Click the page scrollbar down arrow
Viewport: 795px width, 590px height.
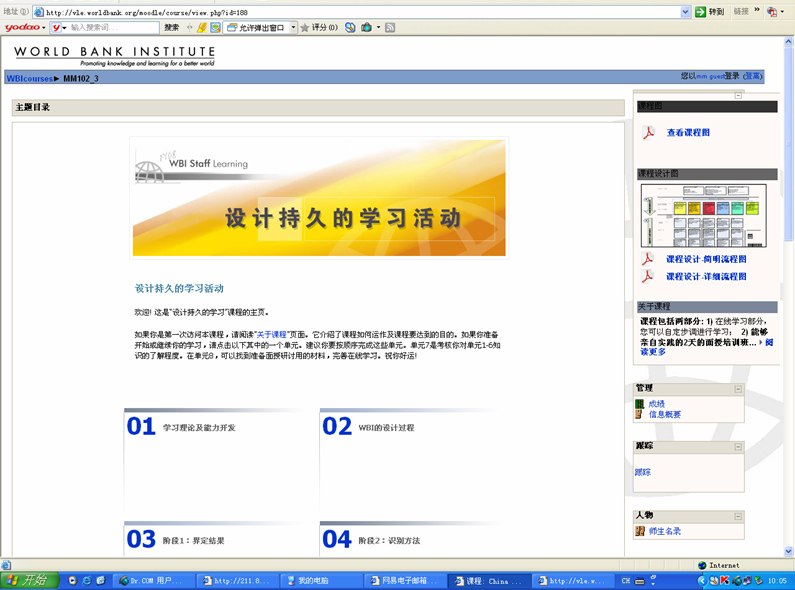pyautogui.click(x=789, y=551)
